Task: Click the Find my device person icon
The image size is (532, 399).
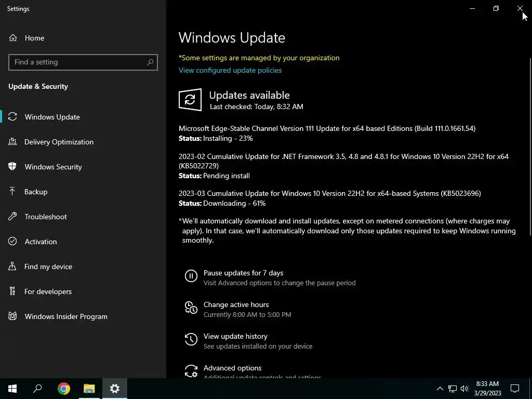Action: pyautogui.click(x=12, y=267)
